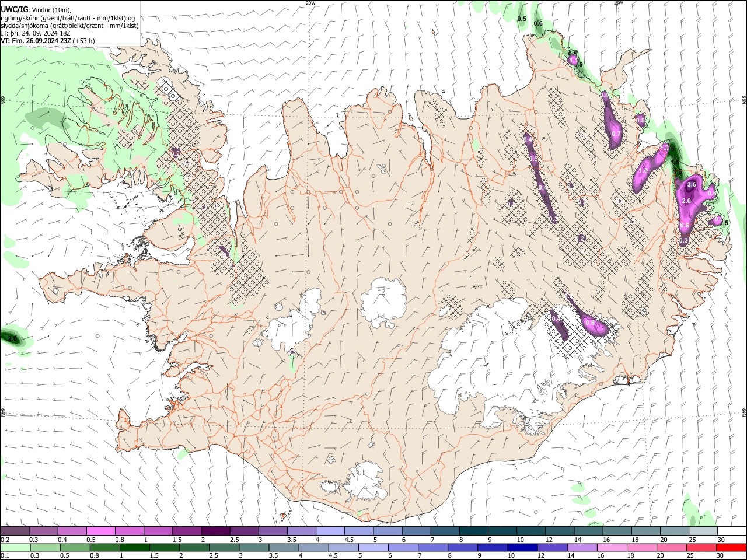Click the 'UWC/IG: Vindur (10m)' title text
Screen dimensions: 747x560
(x=36, y=10)
